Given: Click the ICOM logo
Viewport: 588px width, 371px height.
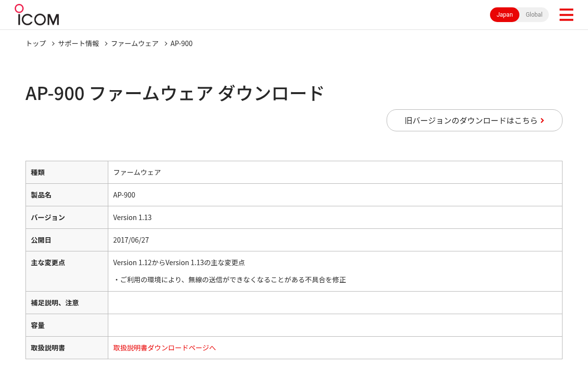Looking at the screenshot, I should [37, 15].
